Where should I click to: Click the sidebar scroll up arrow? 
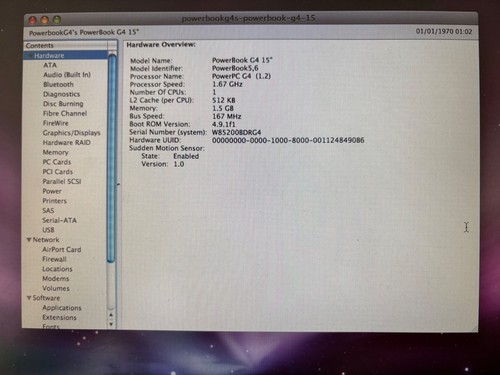[111, 315]
